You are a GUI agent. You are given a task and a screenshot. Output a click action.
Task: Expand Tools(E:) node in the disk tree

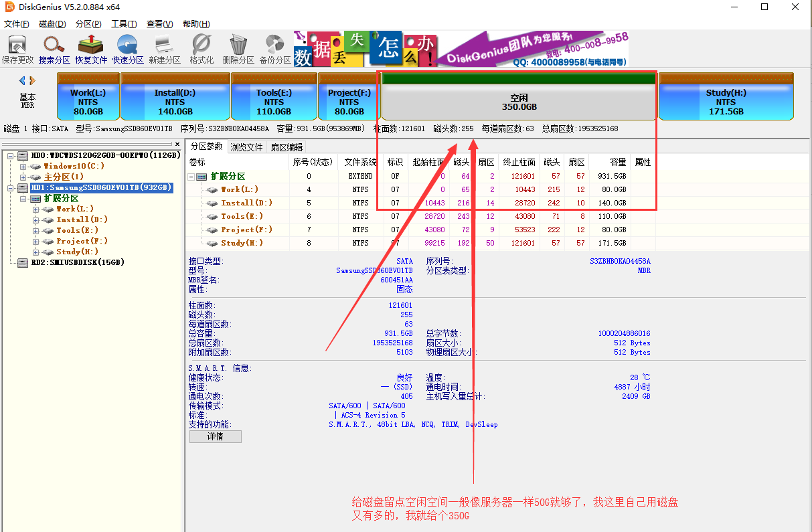click(x=35, y=231)
